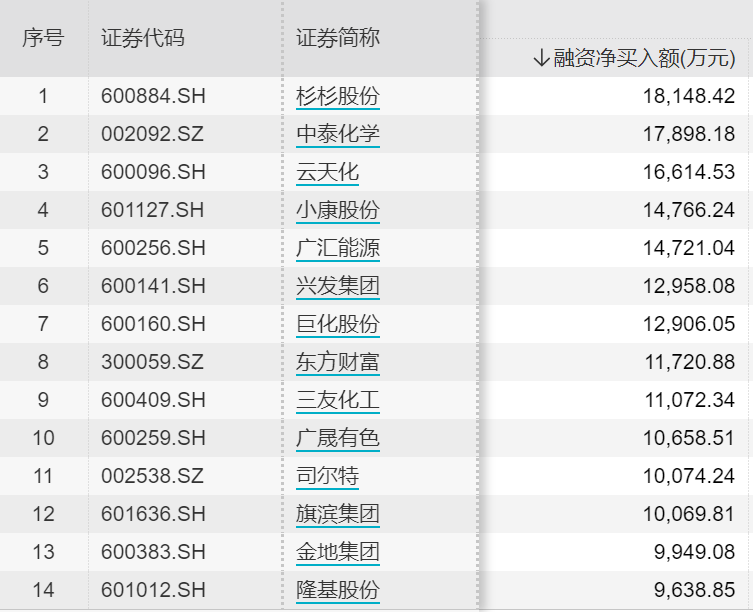Open 杉杉股份 stock link
Viewport: 753px width, 612px height.
point(338,96)
